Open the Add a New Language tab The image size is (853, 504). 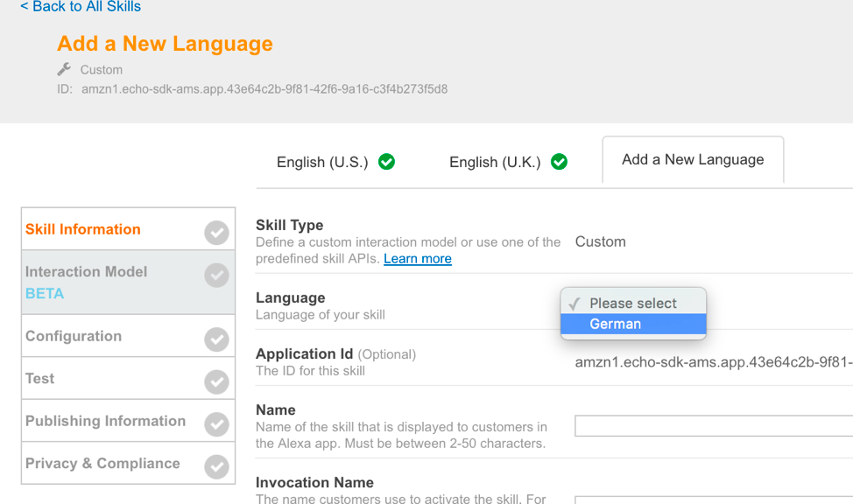pyautogui.click(x=693, y=159)
